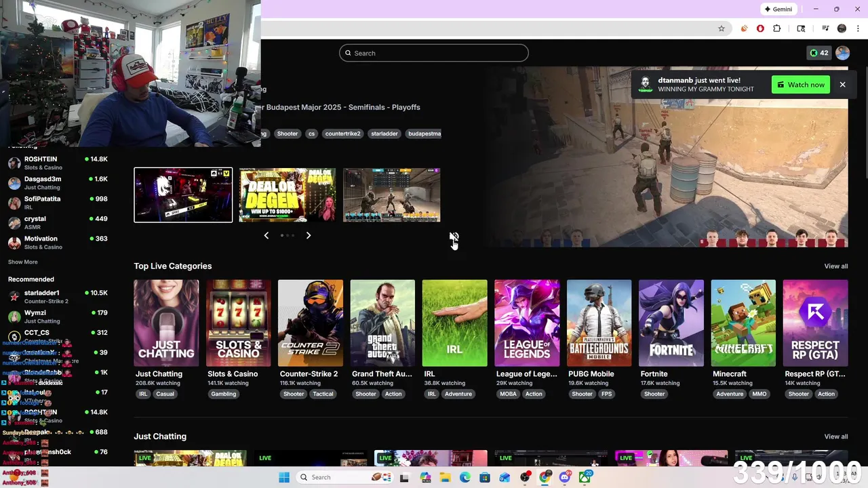
Task: Open the Minecraft category card
Action: (x=743, y=323)
